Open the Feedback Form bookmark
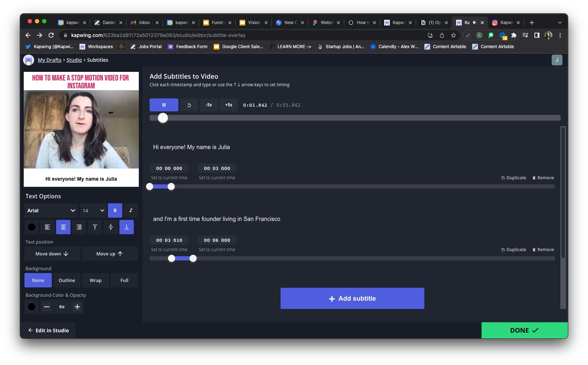 pyautogui.click(x=188, y=47)
